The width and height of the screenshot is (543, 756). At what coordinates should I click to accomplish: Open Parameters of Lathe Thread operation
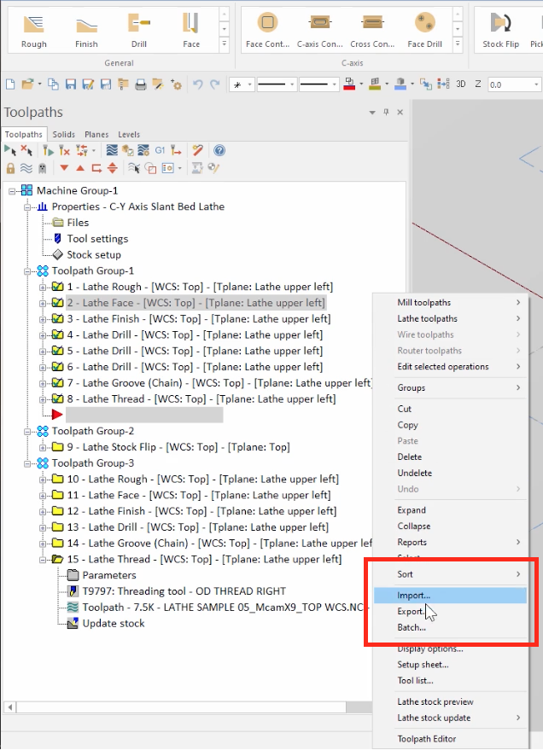(109, 575)
